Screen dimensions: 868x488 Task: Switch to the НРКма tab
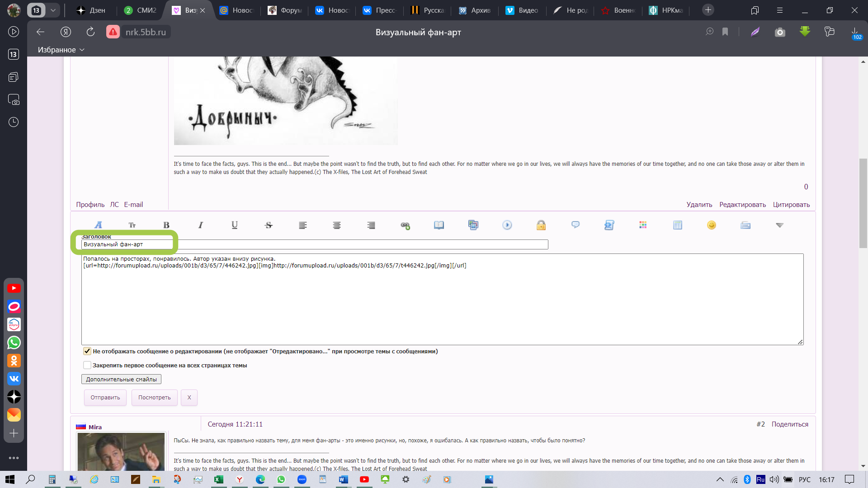pos(666,10)
